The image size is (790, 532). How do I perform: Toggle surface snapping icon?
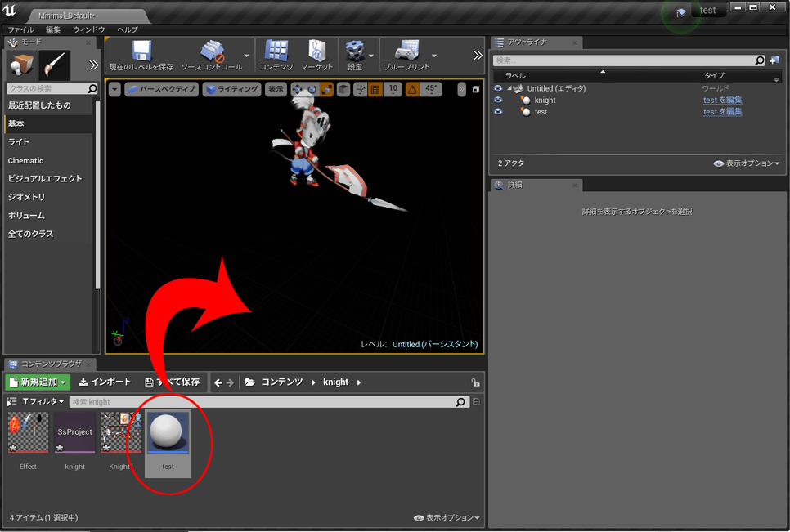pyautogui.click(x=360, y=90)
